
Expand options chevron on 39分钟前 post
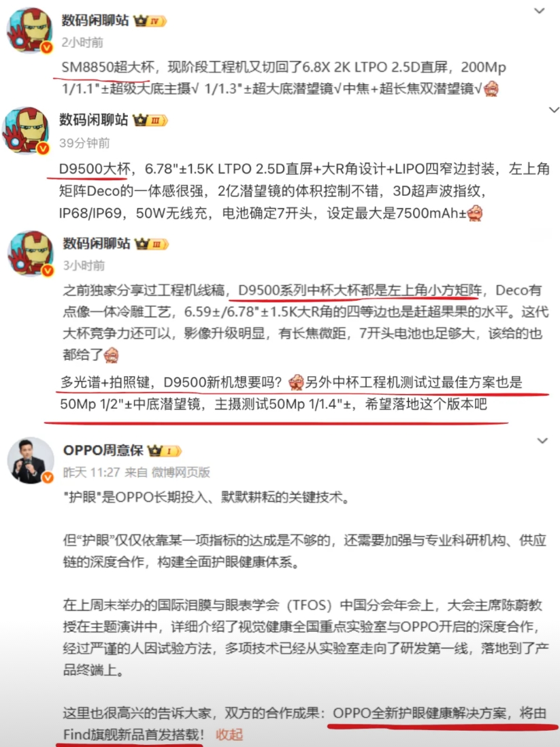[553, 110]
